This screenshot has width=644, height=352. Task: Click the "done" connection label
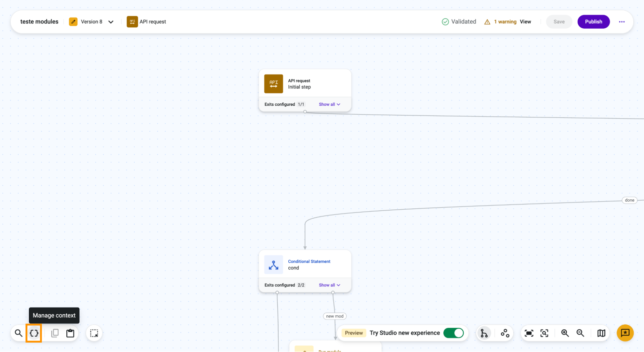[630, 200]
